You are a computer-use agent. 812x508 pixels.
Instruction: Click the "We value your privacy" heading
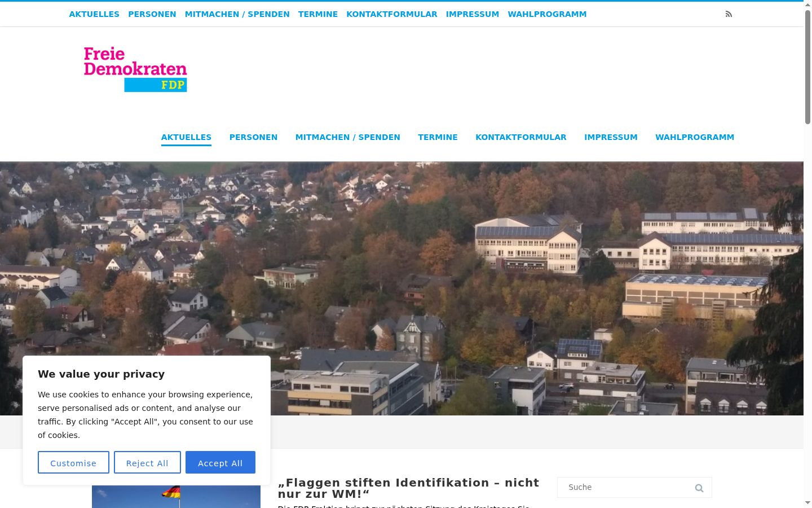tap(101, 374)
